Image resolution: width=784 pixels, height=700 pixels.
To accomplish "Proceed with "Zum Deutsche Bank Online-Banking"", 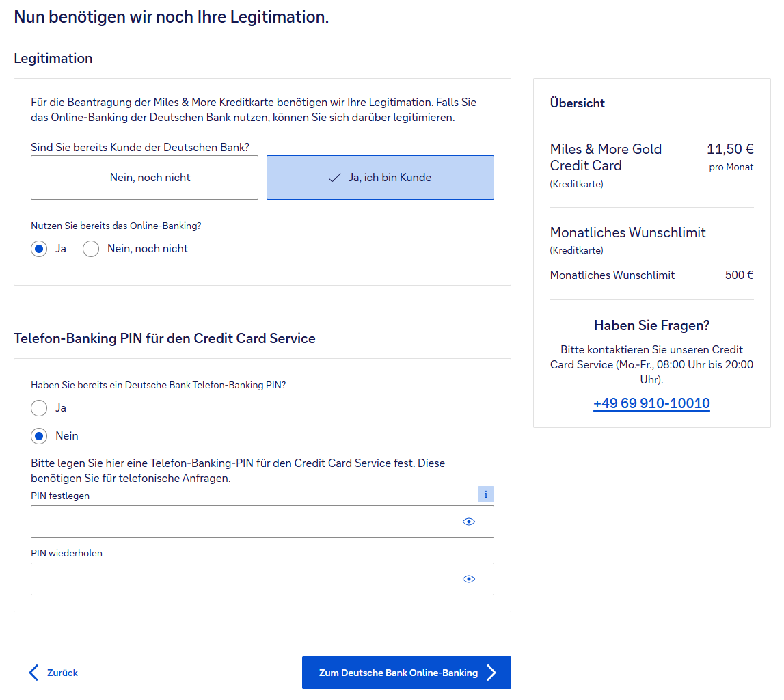I will [x=398, y=673].
